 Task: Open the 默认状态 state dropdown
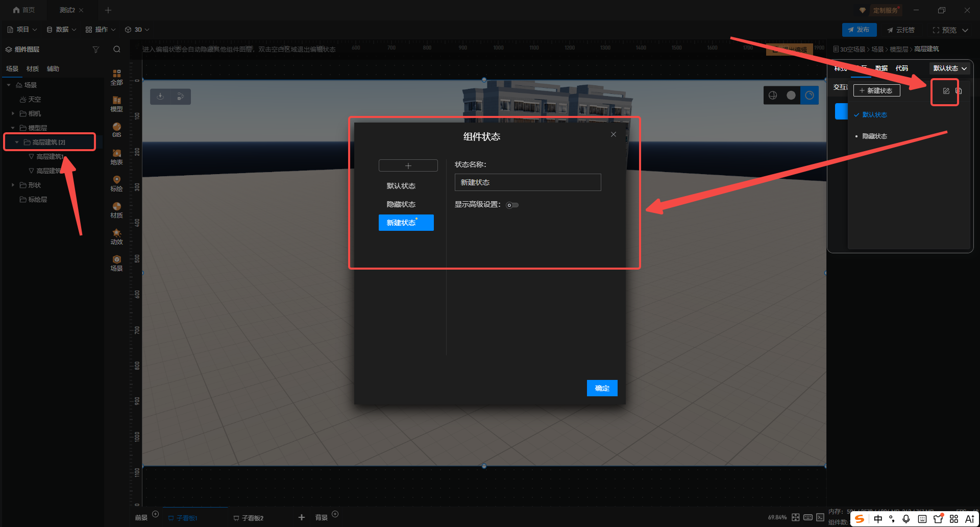pyautogui.click(x=949, y=68)
